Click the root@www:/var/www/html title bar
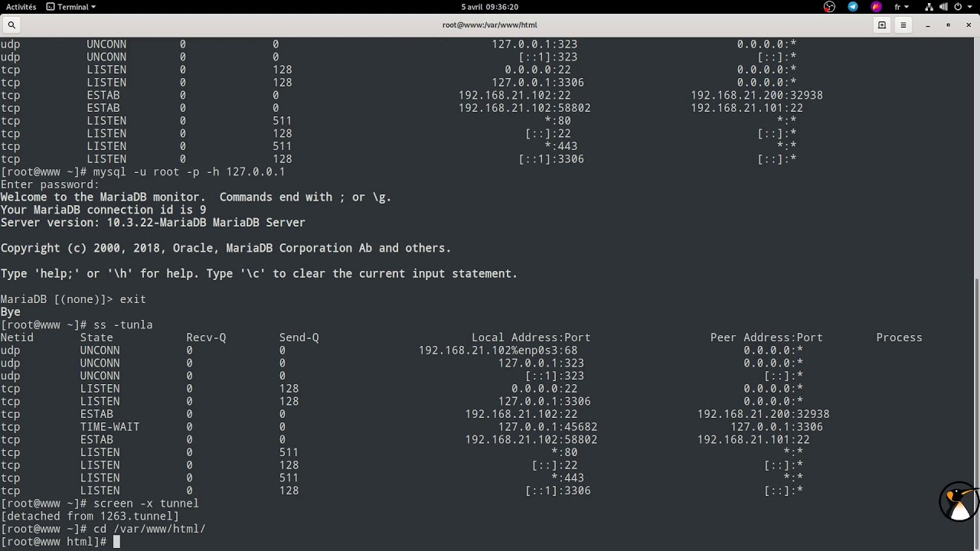The width and height of the screenshot is (980, 551). click(x=490, y=25)
